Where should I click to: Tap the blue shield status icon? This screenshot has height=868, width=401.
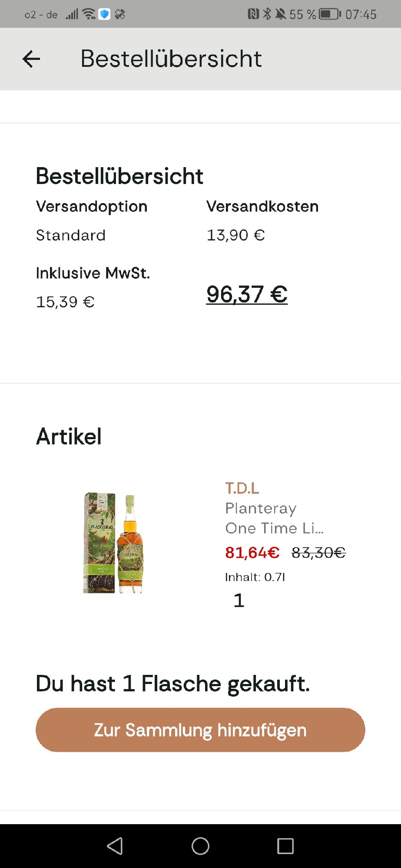click(x=104, y=14)
